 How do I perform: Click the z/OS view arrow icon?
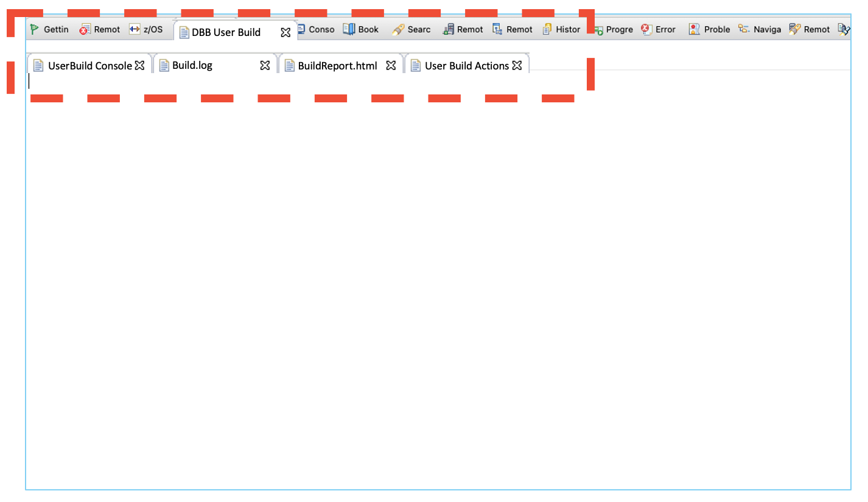click(135, 29)
